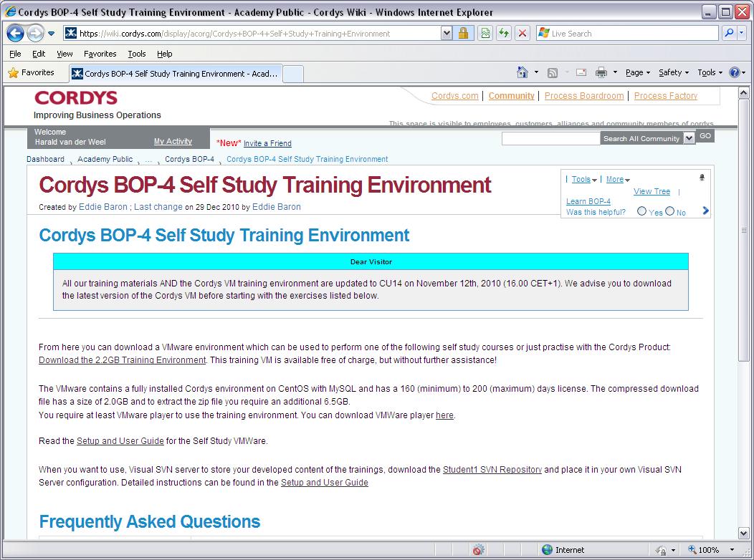The height and width of the screenshot is (560, 754).
Task: Click the pin icon in page tools box
Action: pos(702,178)
